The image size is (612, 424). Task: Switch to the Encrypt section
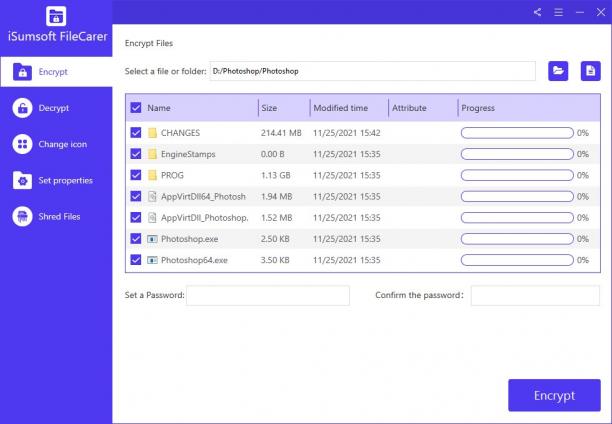tap(57, 72)
